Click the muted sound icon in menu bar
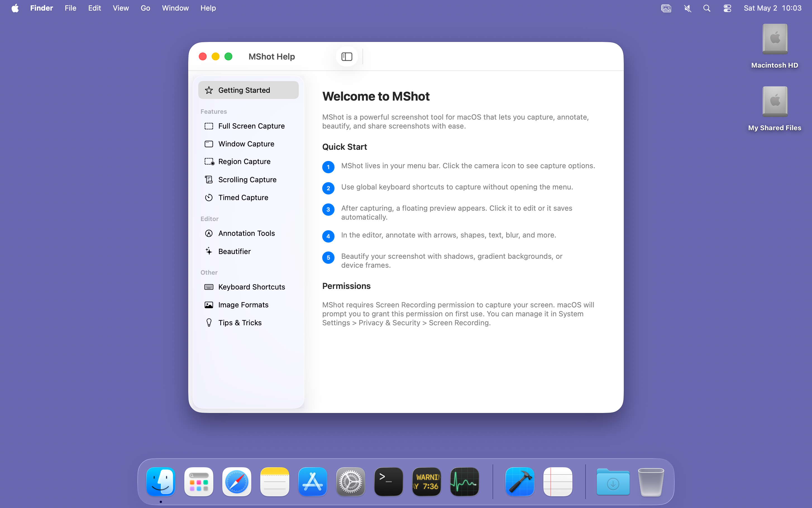Image resolution: width=812 pixels, height=508 pixels. pos(687,8)
